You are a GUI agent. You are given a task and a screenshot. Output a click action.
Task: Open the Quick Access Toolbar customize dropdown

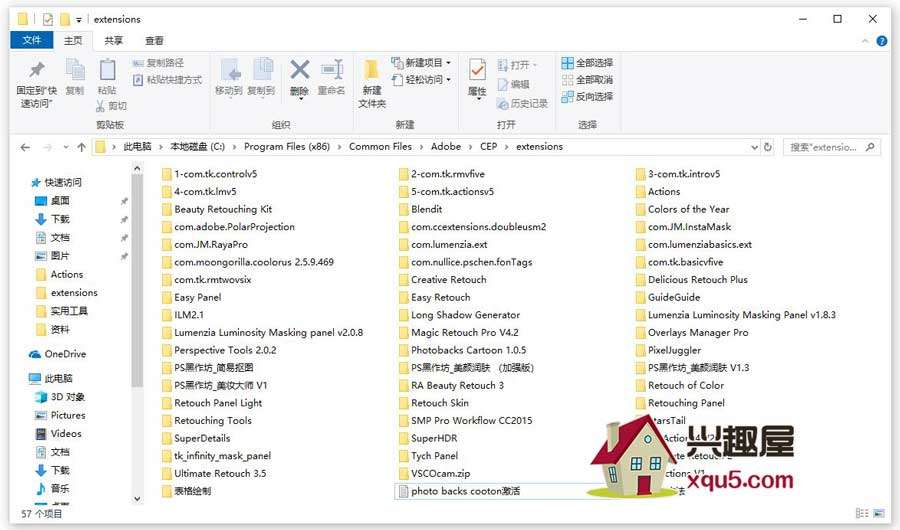[x=79, y=20]
